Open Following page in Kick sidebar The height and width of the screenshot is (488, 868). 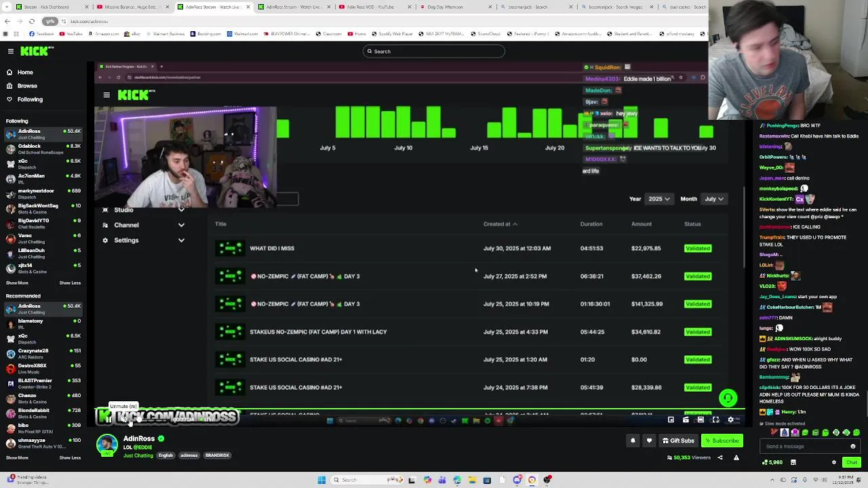tap(30, 99)
